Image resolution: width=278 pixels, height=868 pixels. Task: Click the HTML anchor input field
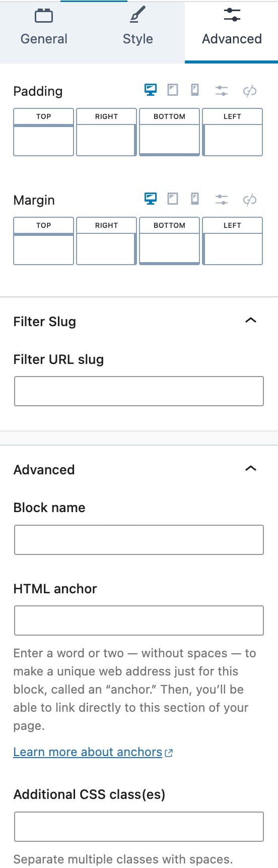pos(139,621)
